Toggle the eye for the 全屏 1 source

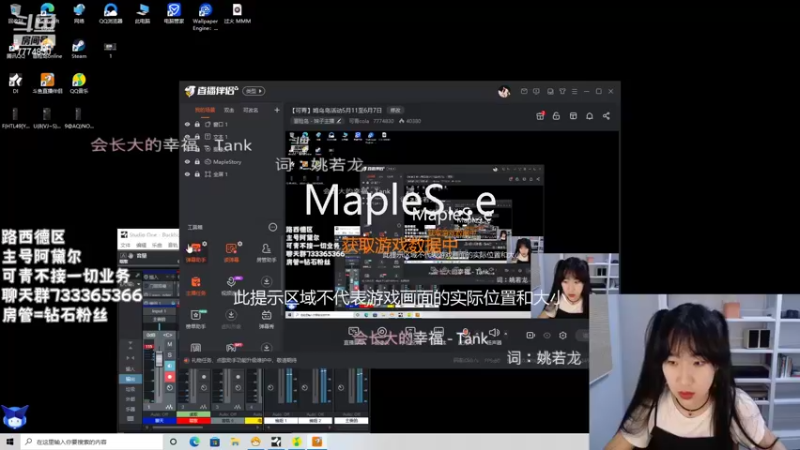(187, 174)
